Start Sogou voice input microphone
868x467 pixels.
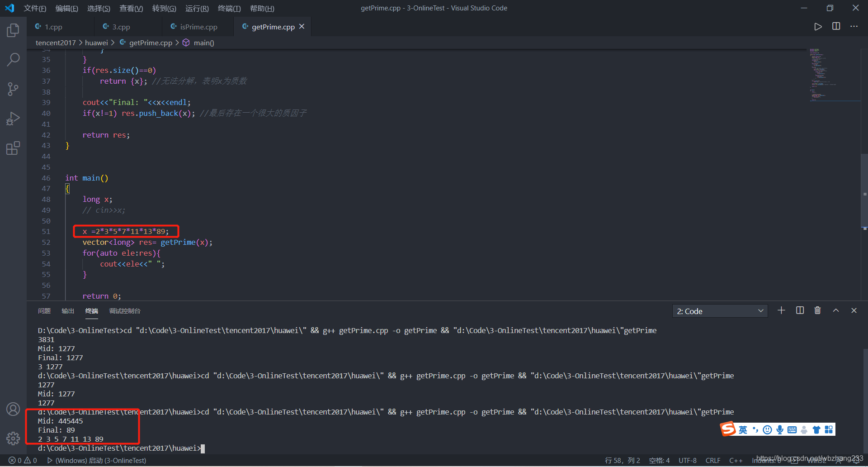click(780, 429)
